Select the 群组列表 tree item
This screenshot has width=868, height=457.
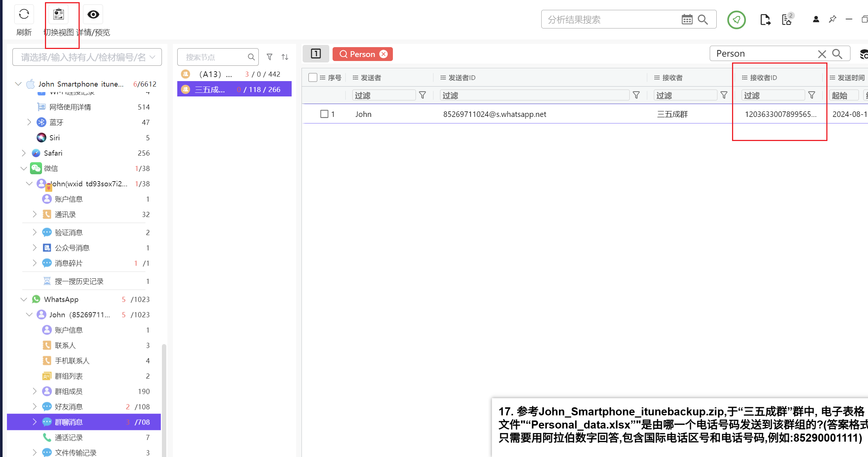69,376
